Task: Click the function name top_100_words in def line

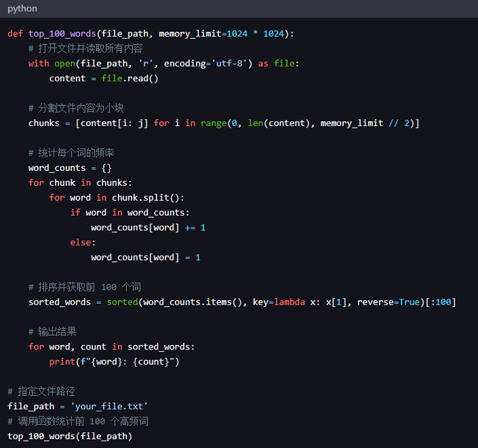Action: [63, 34]
